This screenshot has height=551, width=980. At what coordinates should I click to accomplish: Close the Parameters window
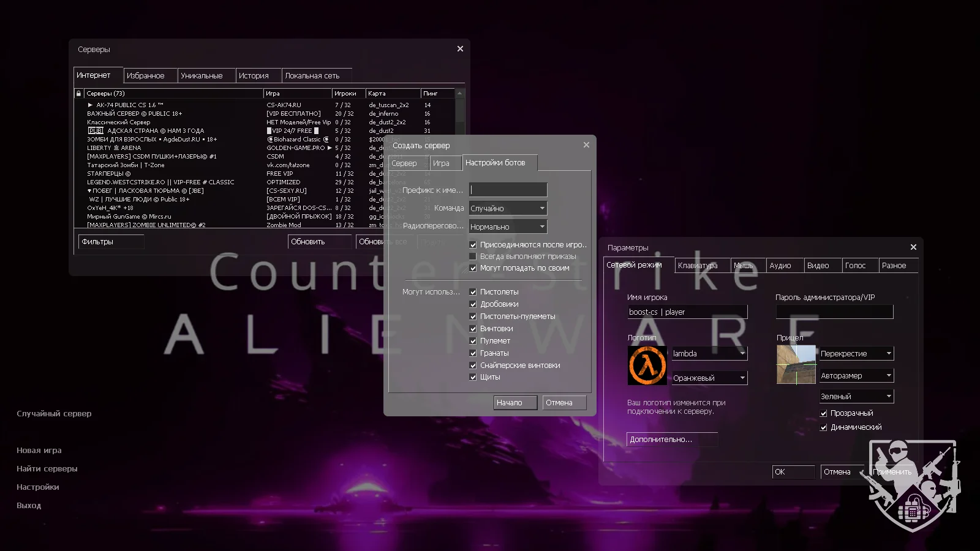pos(913,247)
